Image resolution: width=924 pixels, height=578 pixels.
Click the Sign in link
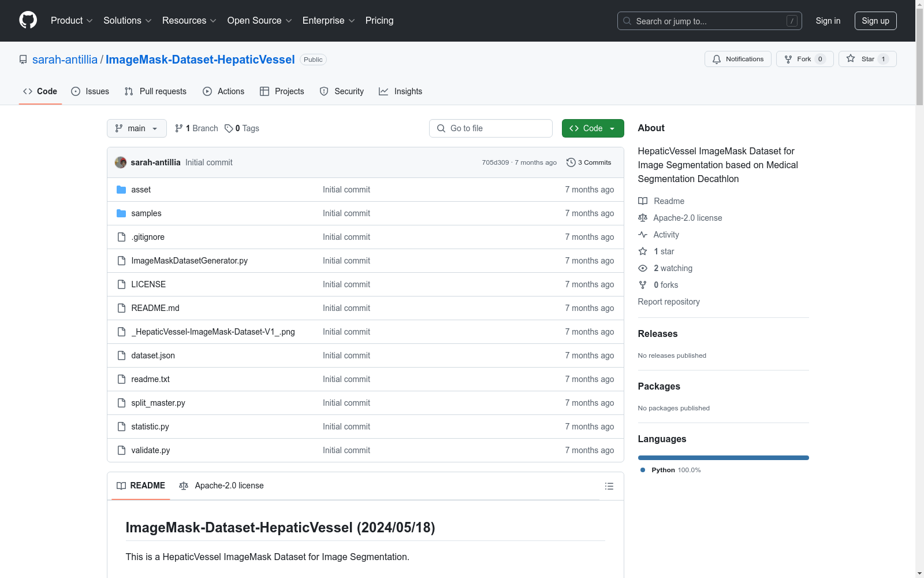pyautogui.click(x=828, y=21)
